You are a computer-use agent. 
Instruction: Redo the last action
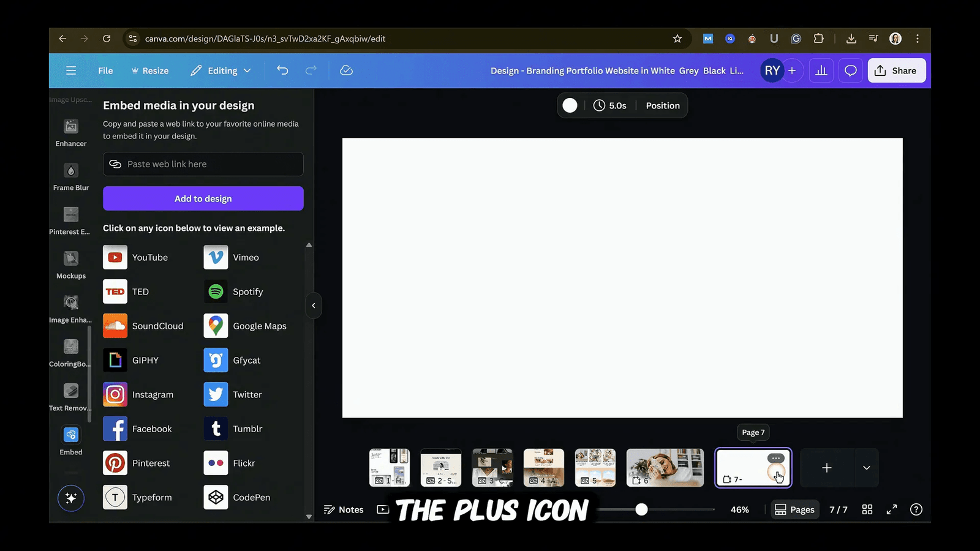tap(311, 70)
